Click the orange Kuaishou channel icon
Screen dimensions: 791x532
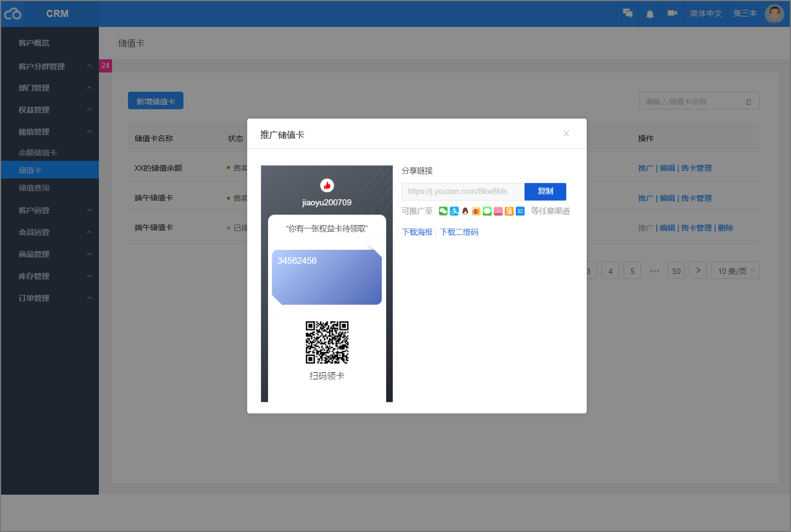pos(509,211)
